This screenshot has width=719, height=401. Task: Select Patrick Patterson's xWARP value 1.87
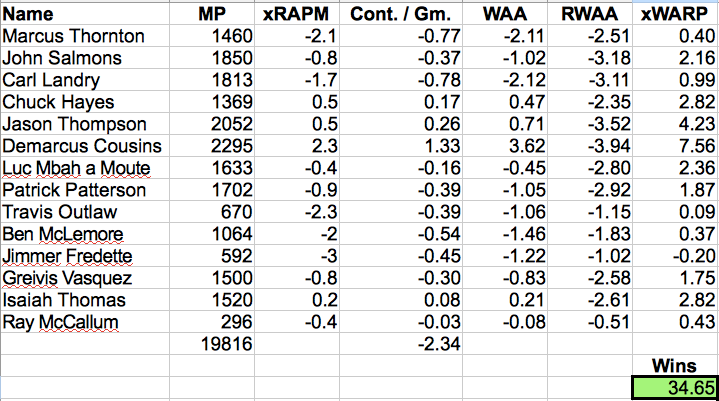(675, 190)
